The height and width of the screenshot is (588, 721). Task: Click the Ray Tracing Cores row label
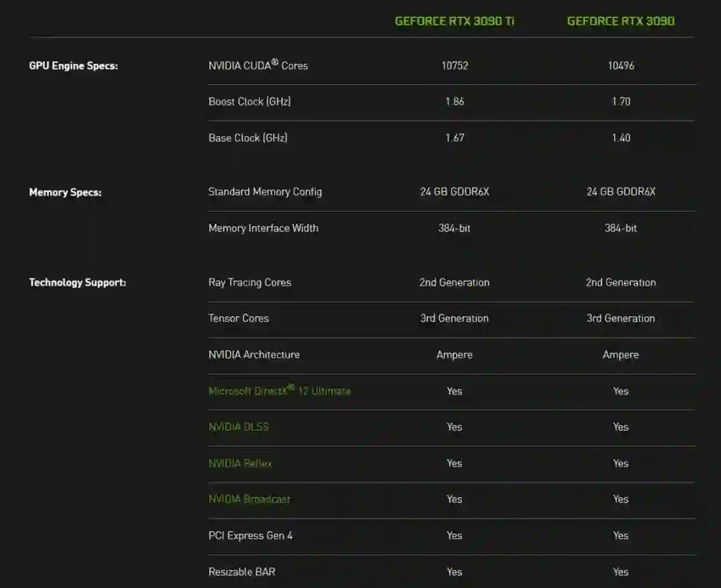pos(250,282)
